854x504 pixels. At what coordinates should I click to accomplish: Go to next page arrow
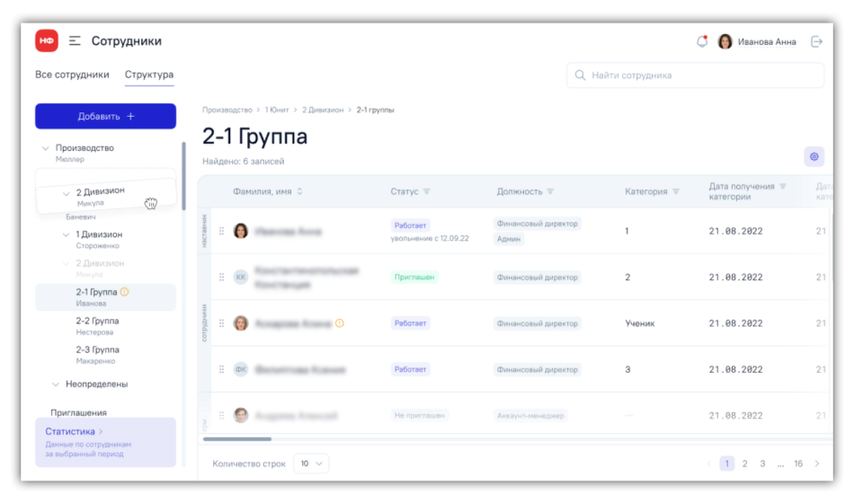pyautogui.click(x=816, y=464)
